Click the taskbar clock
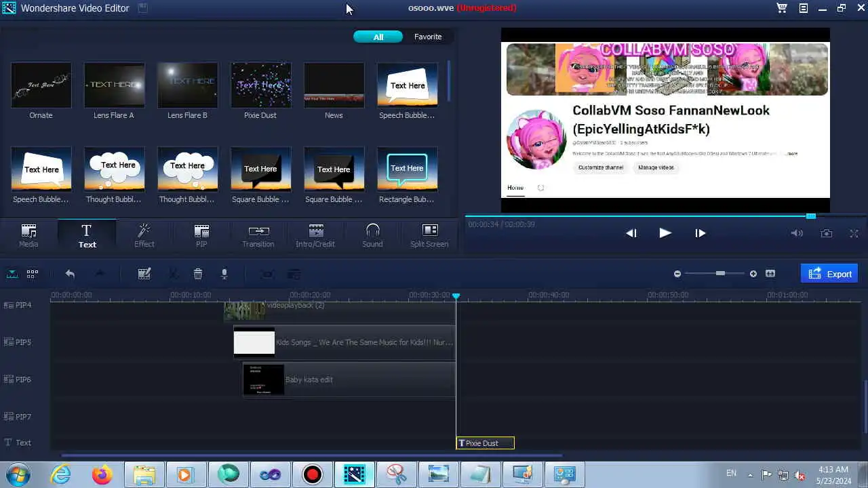Image resolution: width=868 pixels, height=488 pixels. (833, 474)
